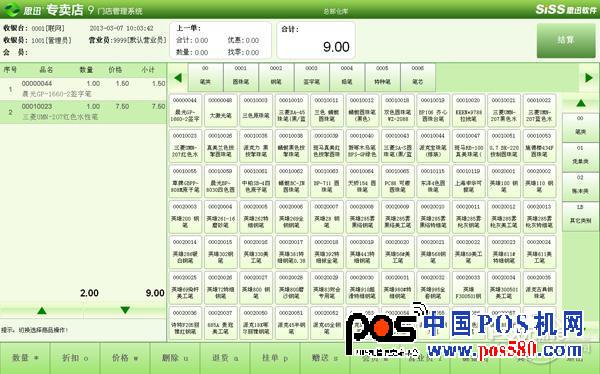Click the 退货 return button
The width and height of the screenshot is (600, 374).
pyautogui.click(x=225, y=358)
